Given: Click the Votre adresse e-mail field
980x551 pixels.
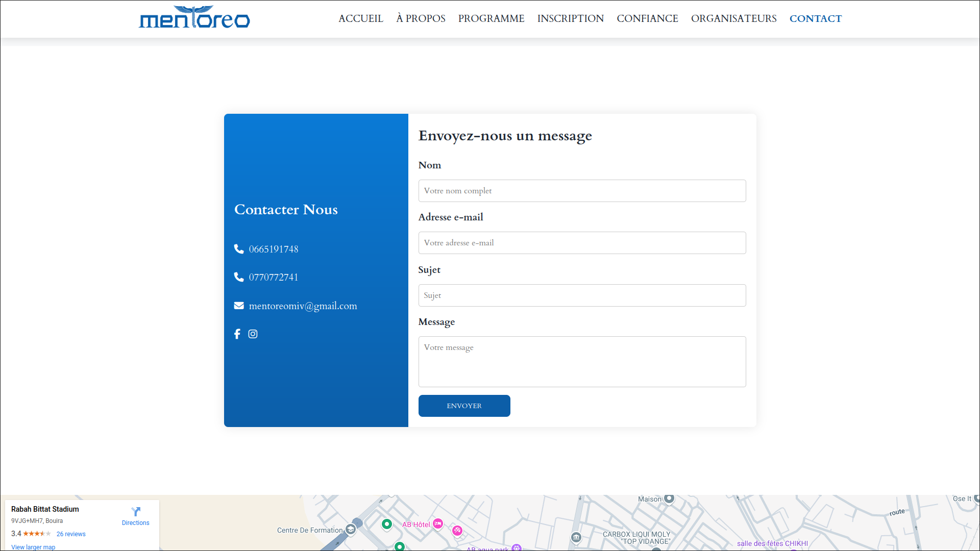Looking at the screenshot, I should pyautogui.click(x=582, y=243).
